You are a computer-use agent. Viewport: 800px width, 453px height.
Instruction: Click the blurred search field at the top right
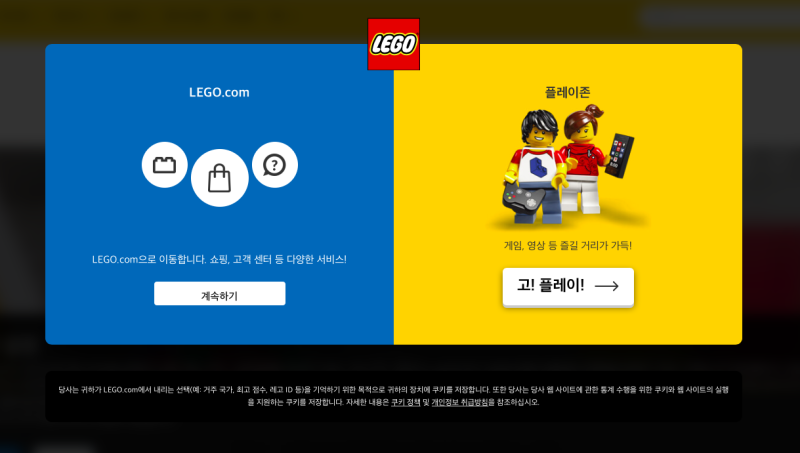click(x=719, y=16)
